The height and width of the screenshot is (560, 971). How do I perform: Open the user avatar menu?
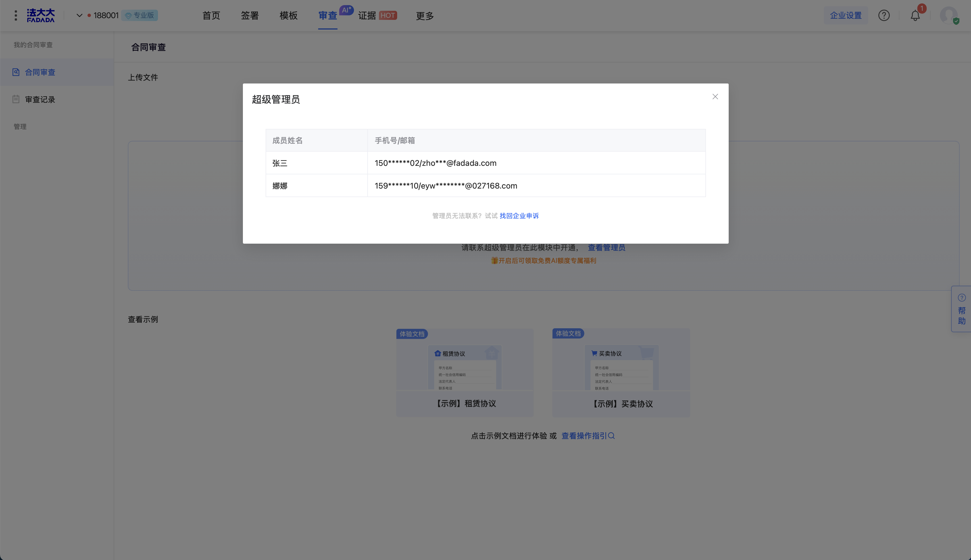(x=948, y=15)
